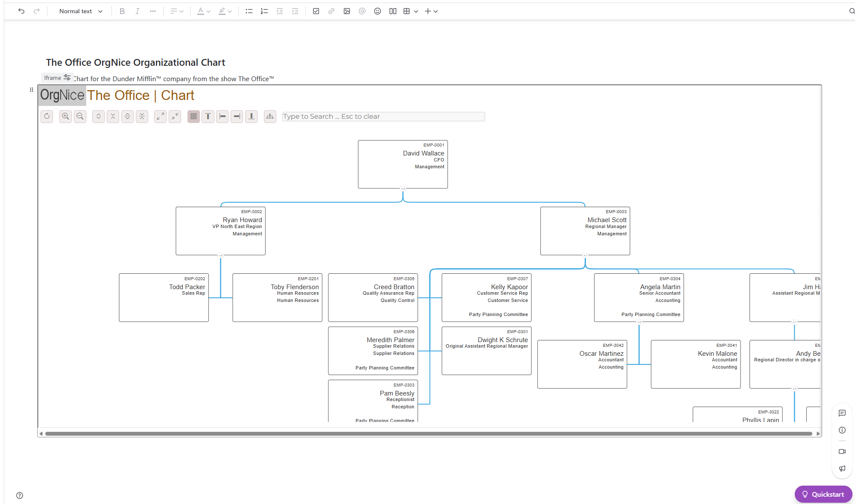
Task: Click the drag handle beside the iframe
Action: click(32, 90)
